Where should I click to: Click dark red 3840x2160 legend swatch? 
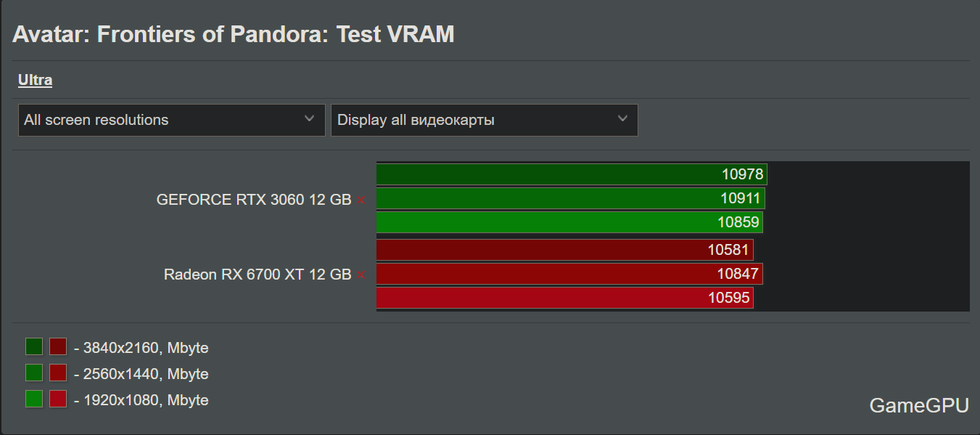coord(58,346)
